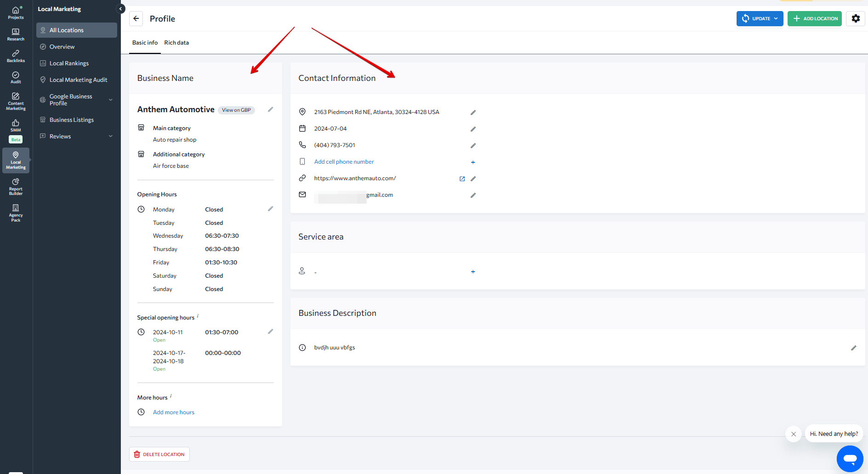Click the https://www.anthemauto.com/ URL text
Image resolution: width=868 pixels, height=474 pixels.
point(355,178)
